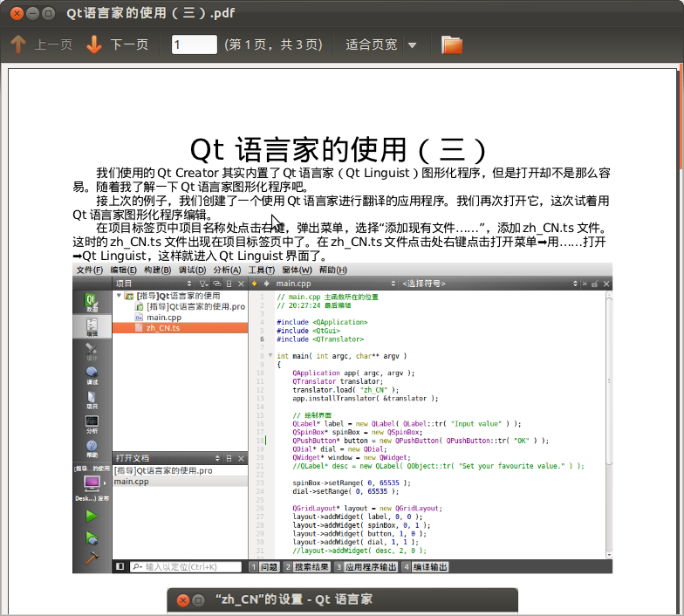Click 窗体(W) menu in Qt Creator screenshot
This screenshot has width=684, height=616.
(x=297, y=270)
